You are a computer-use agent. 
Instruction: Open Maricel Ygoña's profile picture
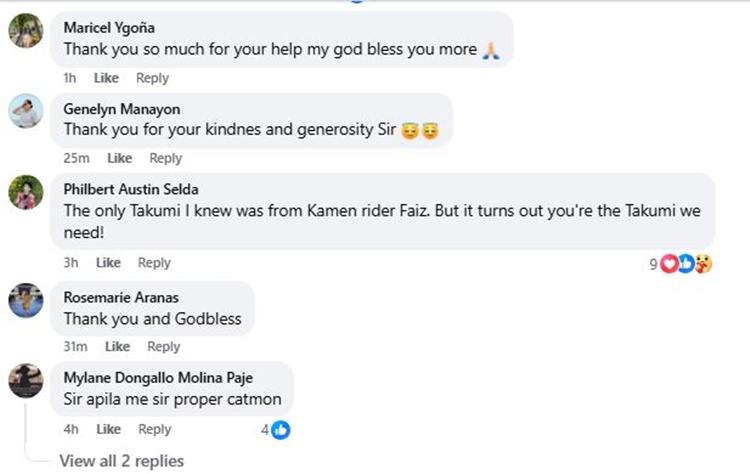tap(25, 33)
